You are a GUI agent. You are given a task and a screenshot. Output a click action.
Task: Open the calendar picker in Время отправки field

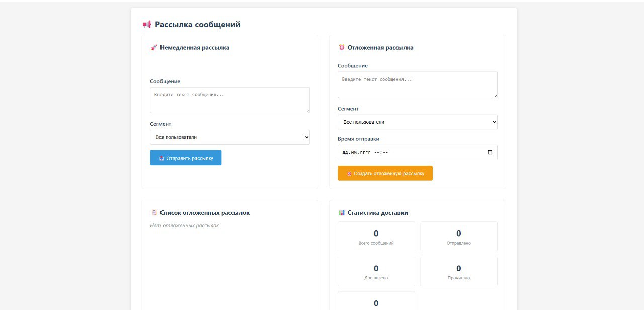(490, 152)
